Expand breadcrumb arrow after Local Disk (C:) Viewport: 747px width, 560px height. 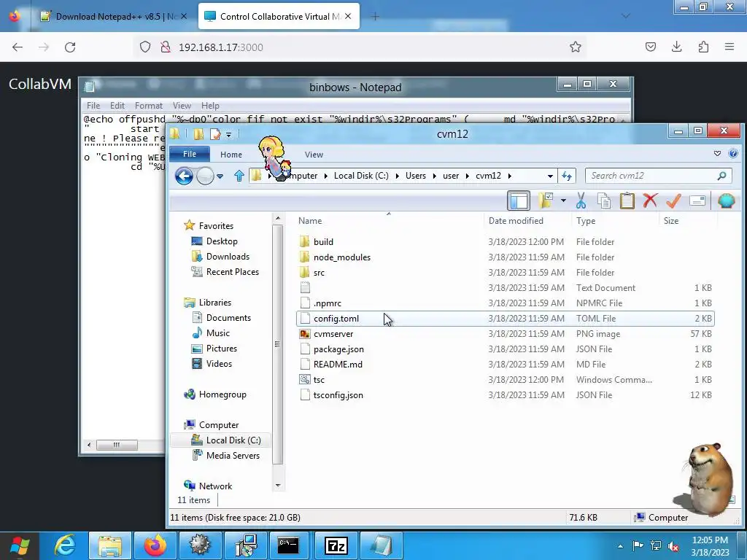click(397, 176)
